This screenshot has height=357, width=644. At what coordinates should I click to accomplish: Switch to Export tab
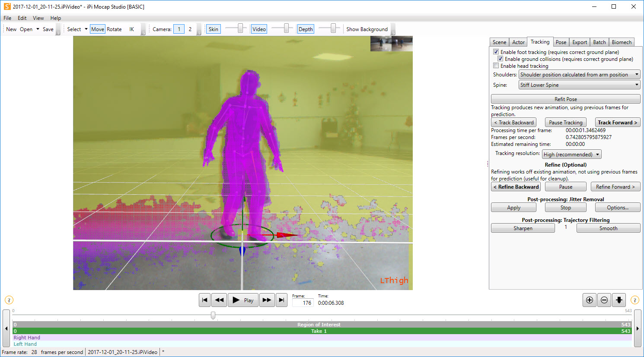tap(580, 42)
